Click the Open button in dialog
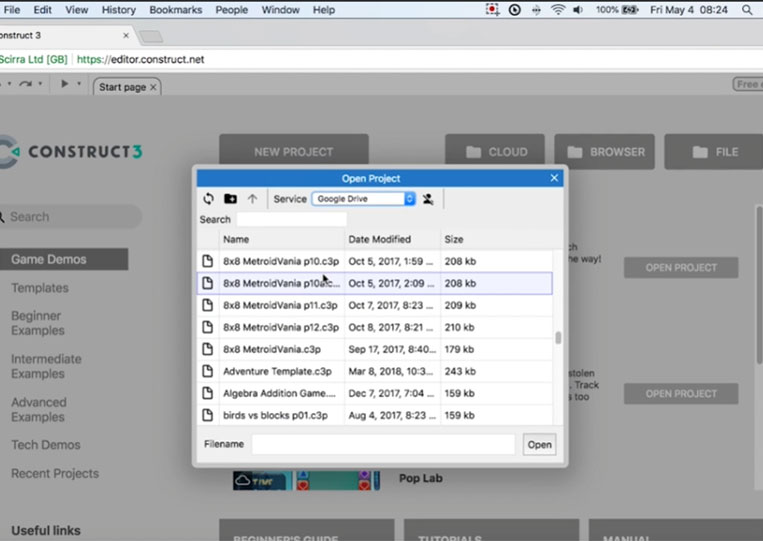 [x=539, y=444]
